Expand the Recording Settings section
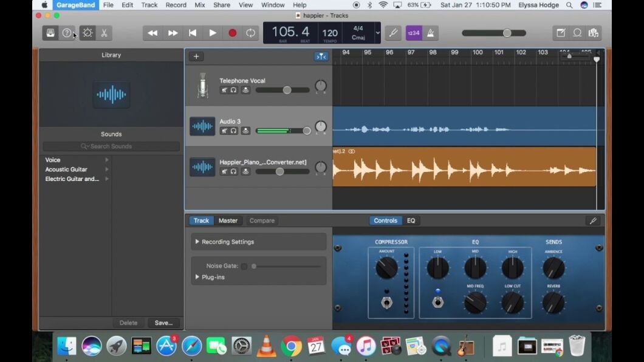The image size is (644, 362). pyautogui.click(x=228, y=242)
